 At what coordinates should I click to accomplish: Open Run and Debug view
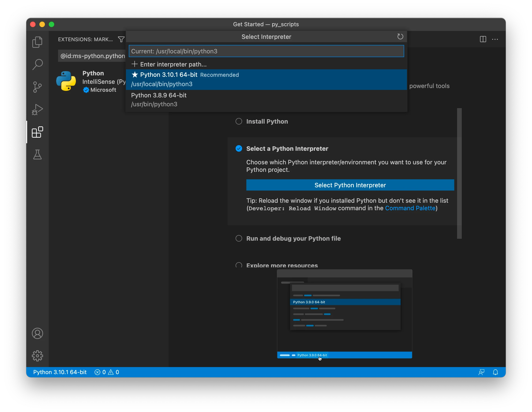(37, 110)
